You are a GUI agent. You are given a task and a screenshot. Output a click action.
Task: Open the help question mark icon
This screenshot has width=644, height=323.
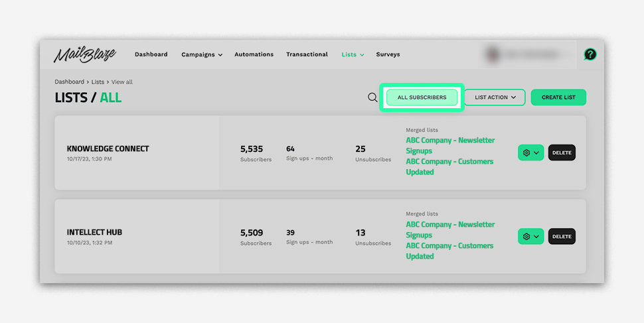590,54
